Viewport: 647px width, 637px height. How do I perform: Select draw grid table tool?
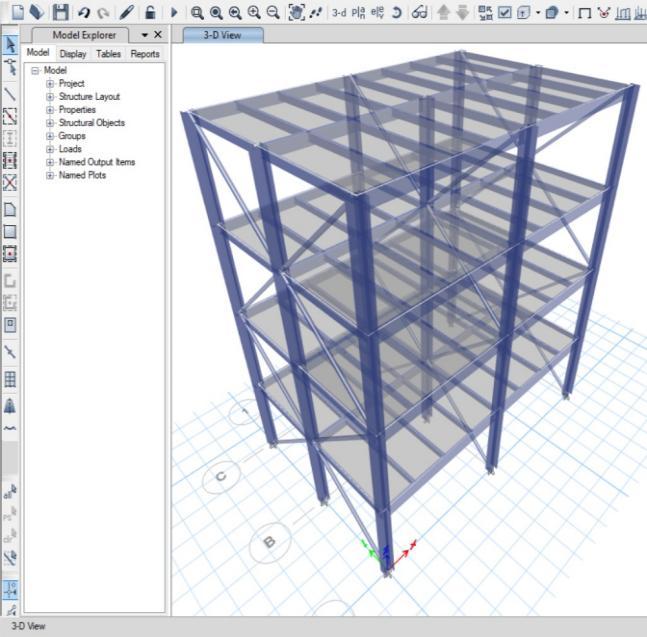[x=10, y=379]
